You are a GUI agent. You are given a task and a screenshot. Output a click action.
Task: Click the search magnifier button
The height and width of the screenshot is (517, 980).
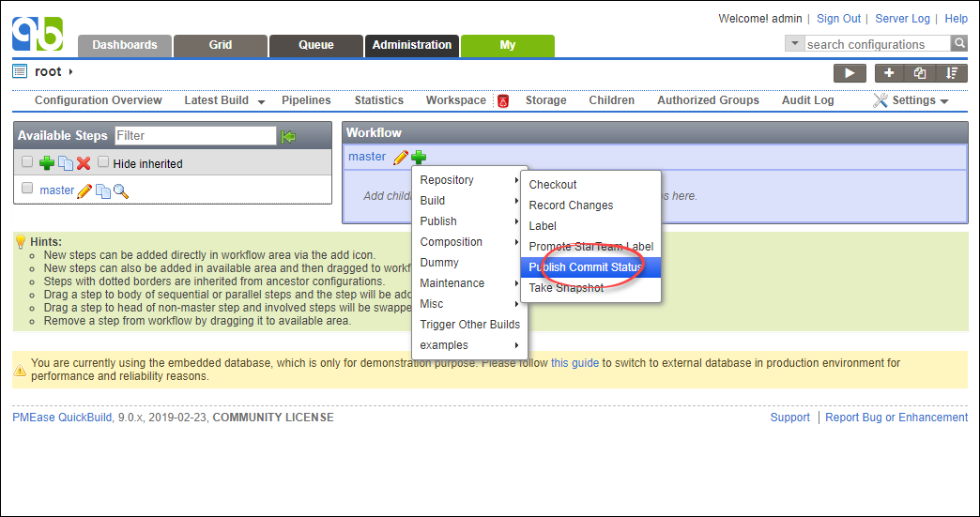(x=959, y=43)
